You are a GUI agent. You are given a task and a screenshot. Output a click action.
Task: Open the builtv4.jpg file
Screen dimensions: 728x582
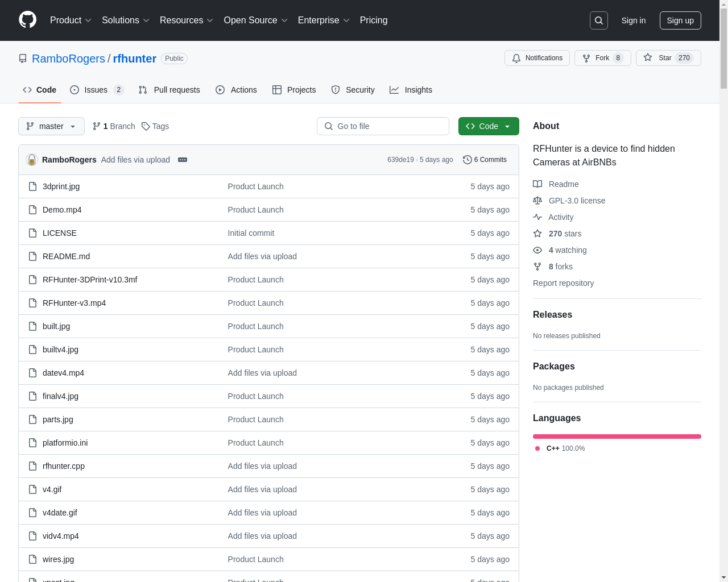(60, 350)
